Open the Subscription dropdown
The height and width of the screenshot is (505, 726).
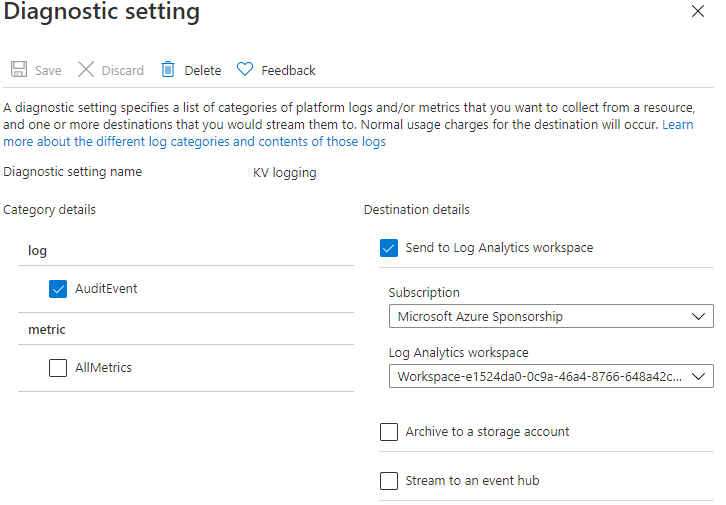tap(550, 317)
